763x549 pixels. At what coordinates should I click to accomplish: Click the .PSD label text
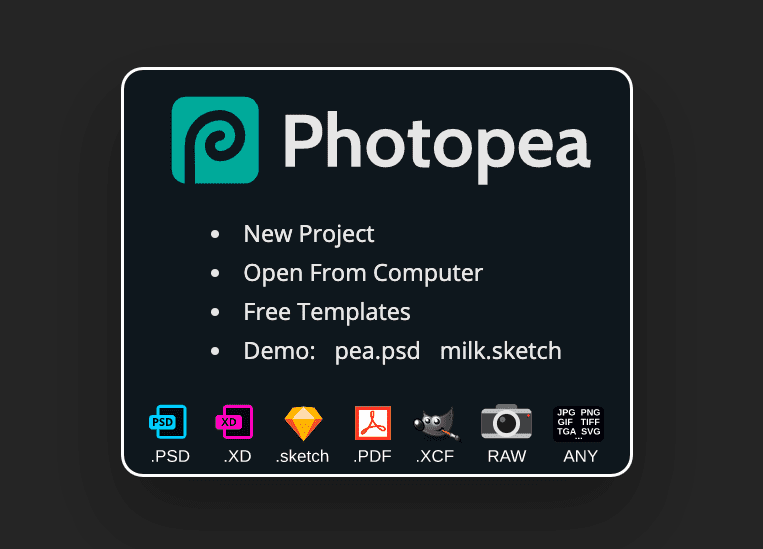tap(170, 456)
